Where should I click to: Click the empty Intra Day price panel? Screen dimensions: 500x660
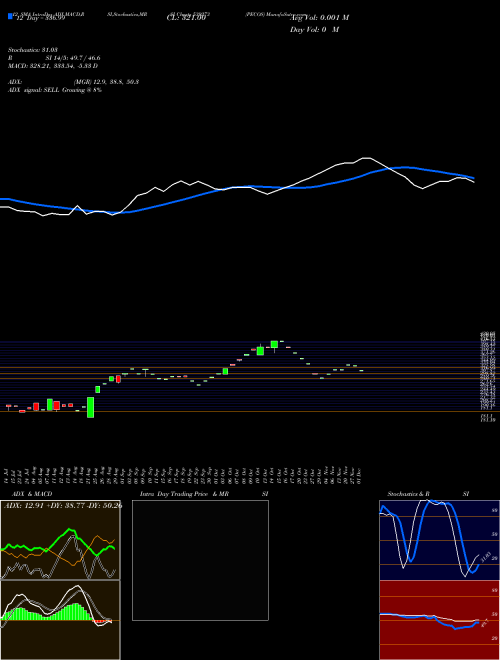(x=200, y=560)
